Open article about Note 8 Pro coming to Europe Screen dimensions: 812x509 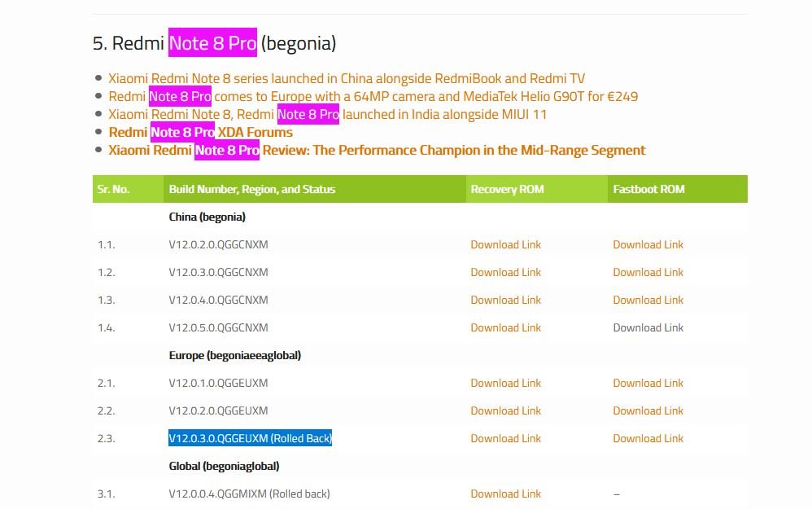pyautogui.click(x=373, y=96)
